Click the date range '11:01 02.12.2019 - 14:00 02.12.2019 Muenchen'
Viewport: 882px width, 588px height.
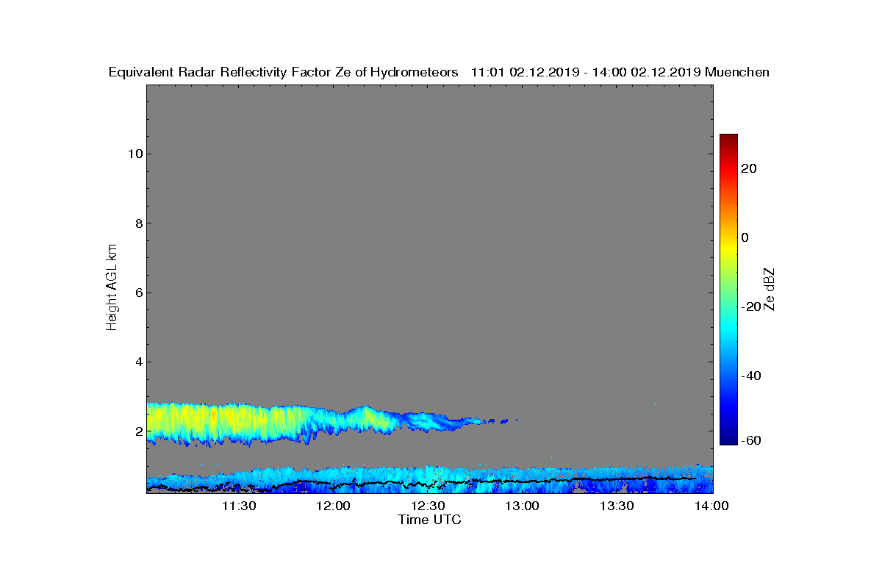[x=620, y=72]
